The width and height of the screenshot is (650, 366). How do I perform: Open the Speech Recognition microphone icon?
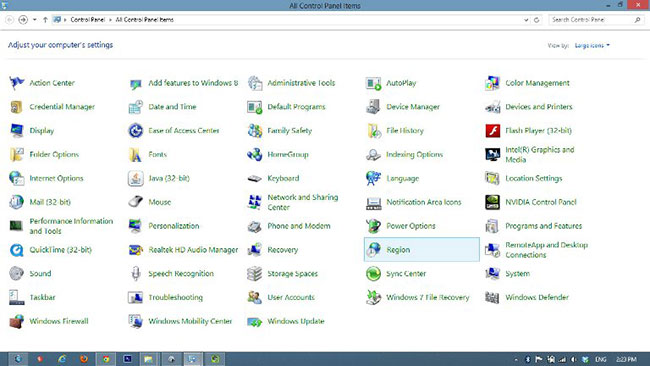[x=136, y=274]
